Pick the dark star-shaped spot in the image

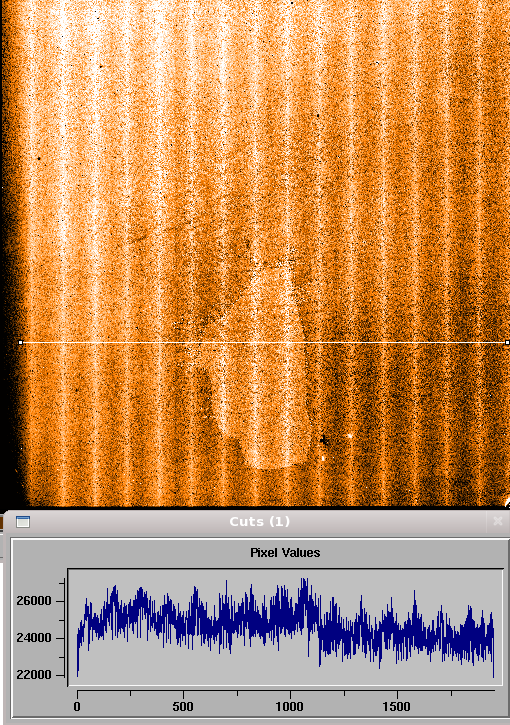[x=324, y=440]
